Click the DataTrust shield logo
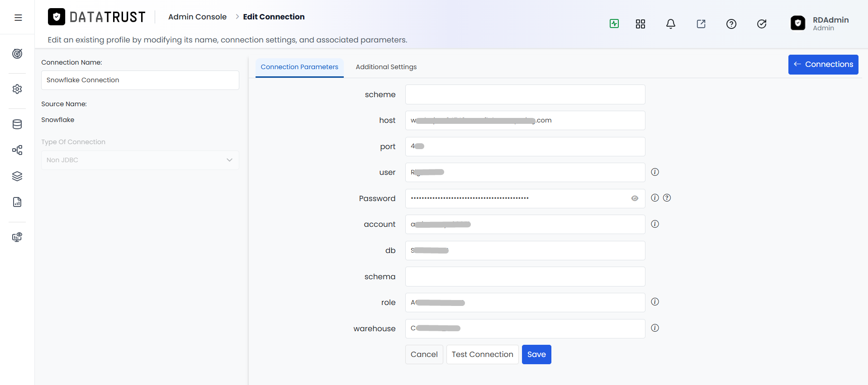The image size is (868, 385). coord(57,17)
